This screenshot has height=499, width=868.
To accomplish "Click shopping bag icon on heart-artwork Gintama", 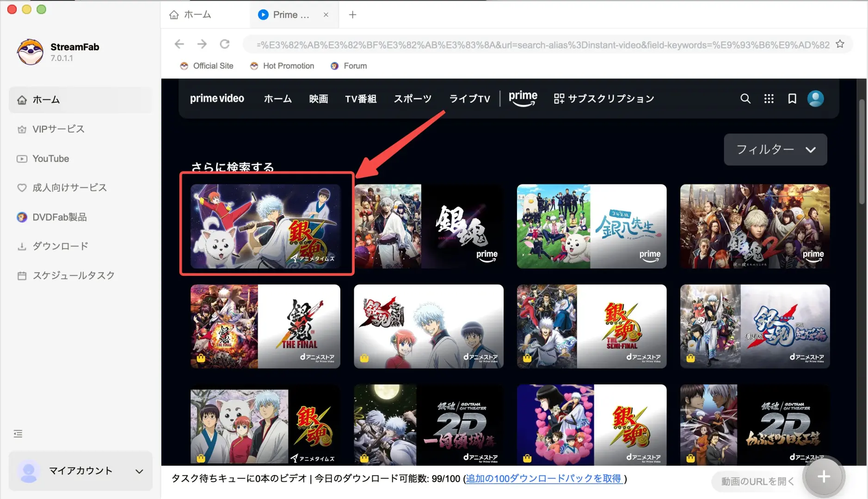I will 527,458.
